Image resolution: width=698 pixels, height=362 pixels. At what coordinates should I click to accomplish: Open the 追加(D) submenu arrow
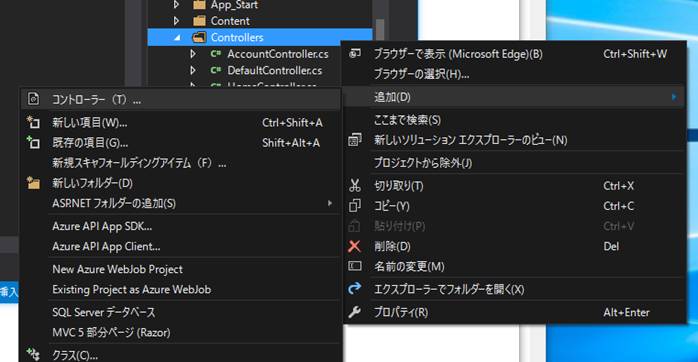coord(674,97)
